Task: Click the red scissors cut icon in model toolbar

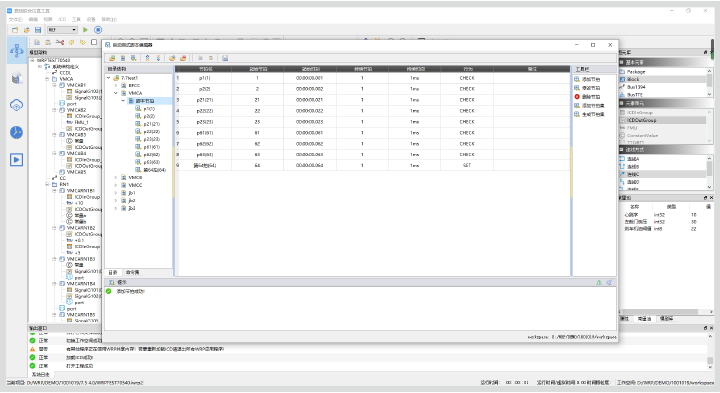Action: pyautogui.click(x=60, y=42)
